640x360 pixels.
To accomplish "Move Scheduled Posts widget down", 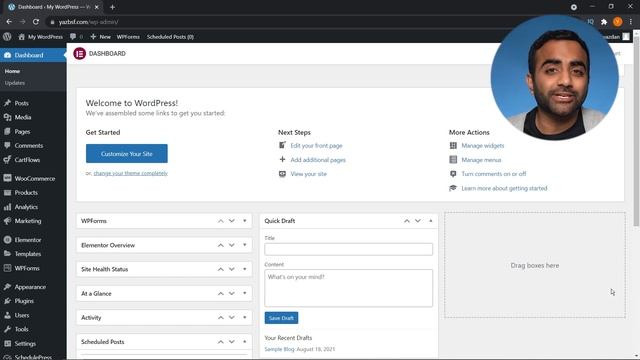I will [231, 342].
